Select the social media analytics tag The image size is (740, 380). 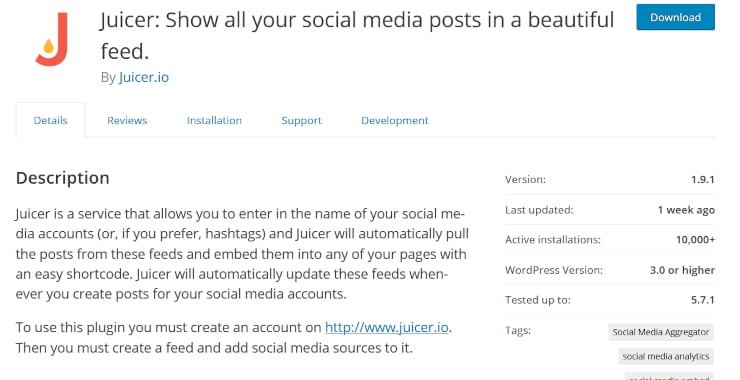pyautogui.click(x=666, y=356)
